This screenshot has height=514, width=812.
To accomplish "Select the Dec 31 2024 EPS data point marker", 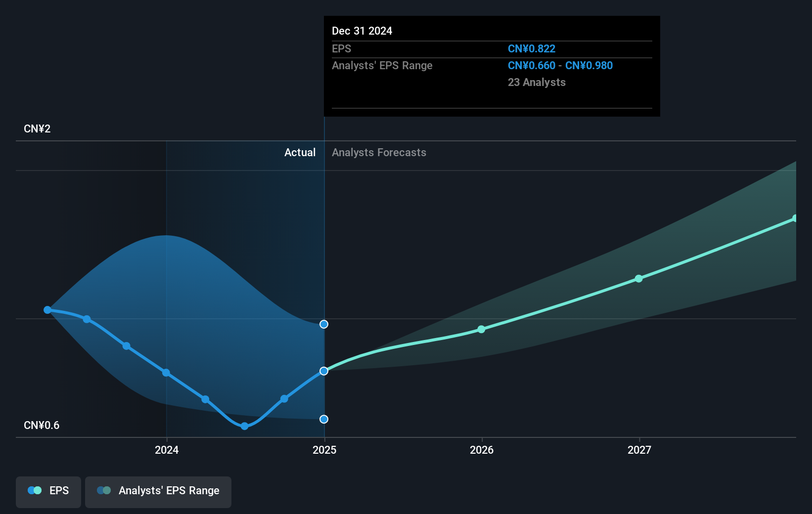I will pyautogui.click(x=324, y=371).
